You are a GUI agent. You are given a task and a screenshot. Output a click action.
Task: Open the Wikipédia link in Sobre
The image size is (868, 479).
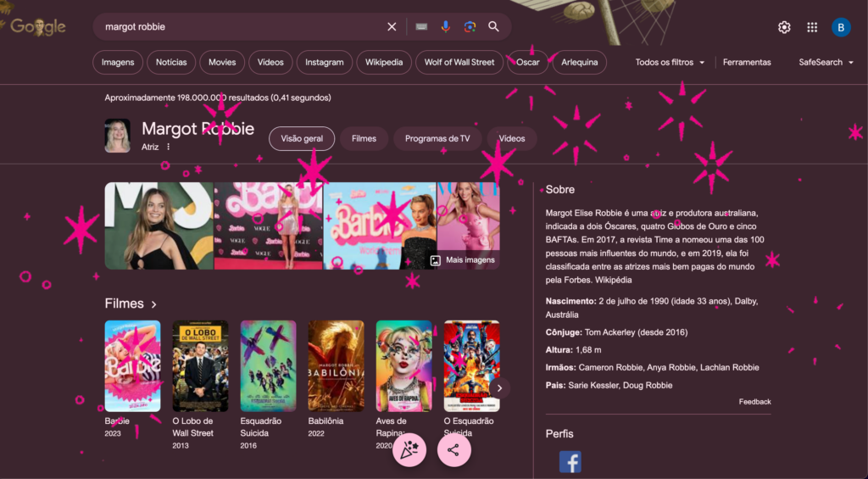click(x=614, y=281)
